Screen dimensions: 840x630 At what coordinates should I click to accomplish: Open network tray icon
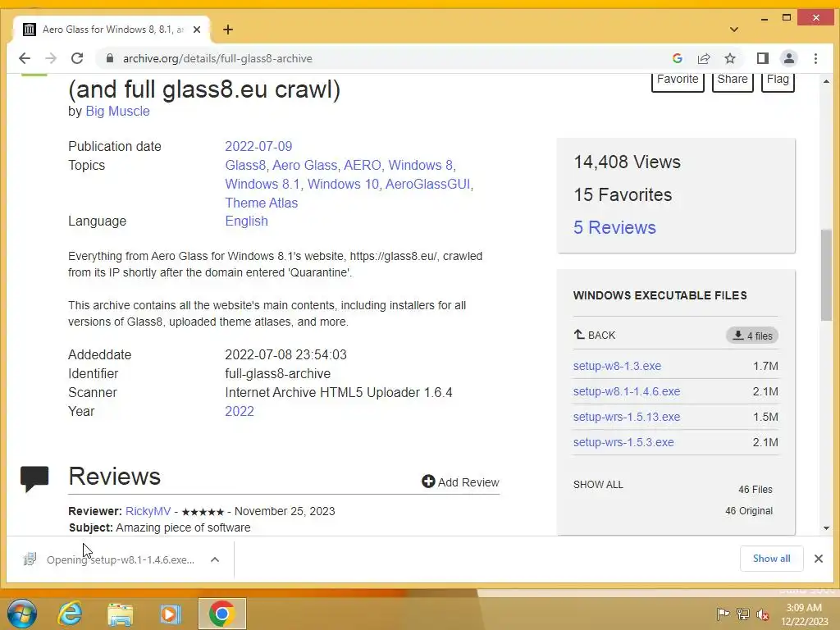[x=743, y=614]
